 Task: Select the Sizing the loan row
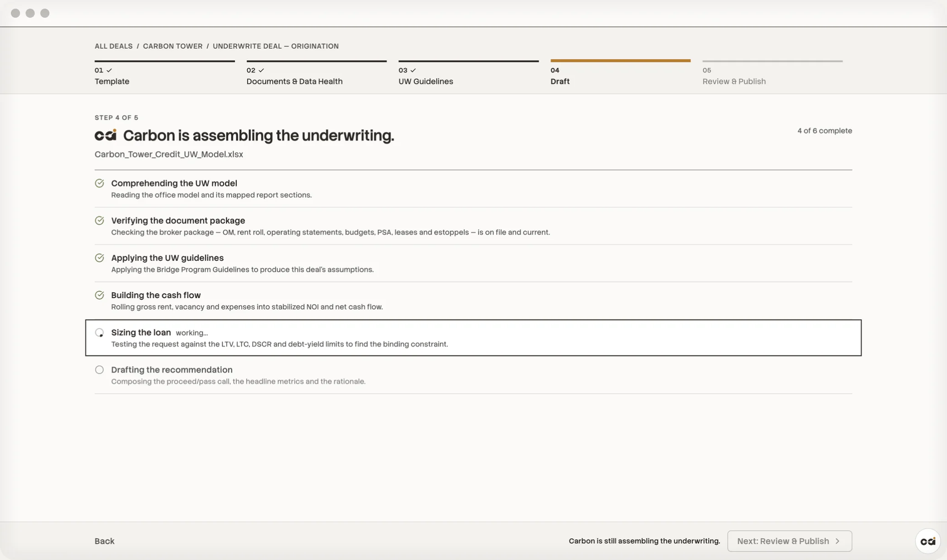tap(473, 338)
